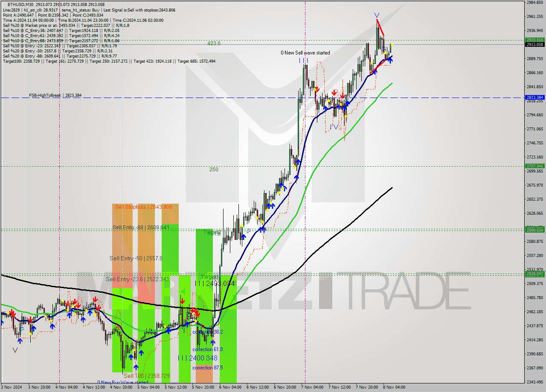Viewport: 546px width, 392px height.
Task: Click the '3 Nov 2024' time axis label
Action: point(11,387)
